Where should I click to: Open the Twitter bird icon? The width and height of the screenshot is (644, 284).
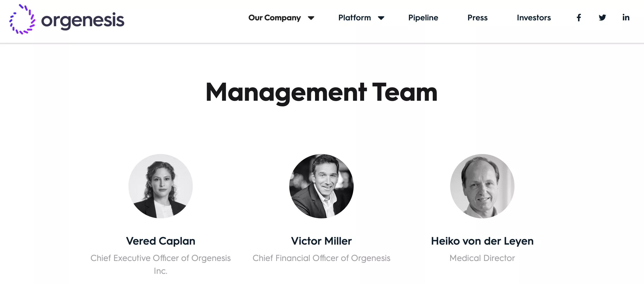[602, 18]
